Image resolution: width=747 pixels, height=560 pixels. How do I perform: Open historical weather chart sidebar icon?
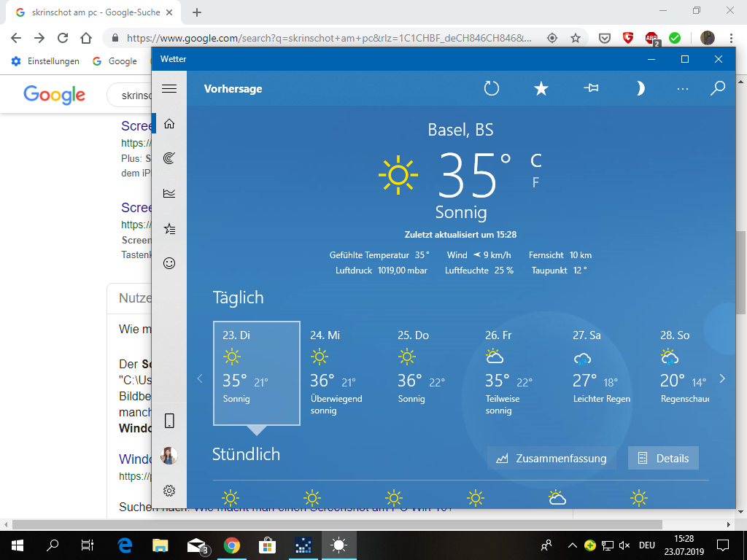pyautogui.click(x=169, y=193)
